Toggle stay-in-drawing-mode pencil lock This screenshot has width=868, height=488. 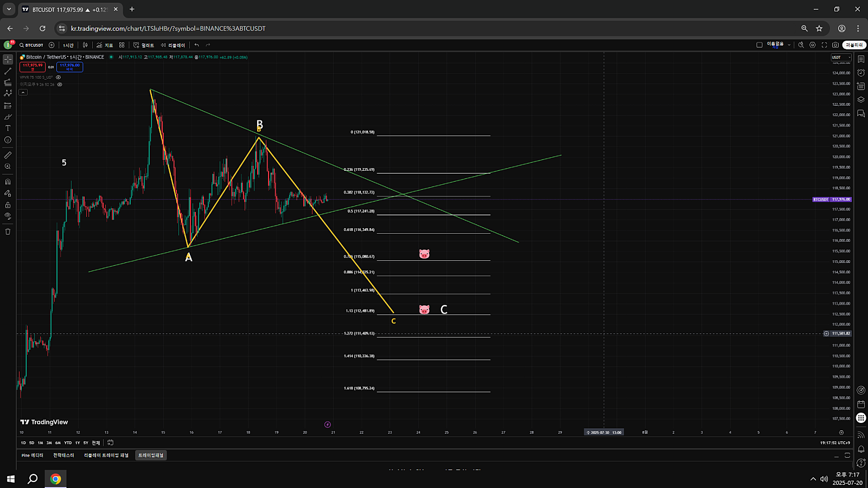[8, 193]
